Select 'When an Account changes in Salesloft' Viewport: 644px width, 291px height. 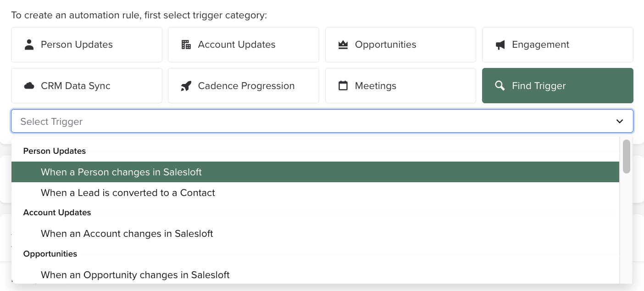[127, 234]
